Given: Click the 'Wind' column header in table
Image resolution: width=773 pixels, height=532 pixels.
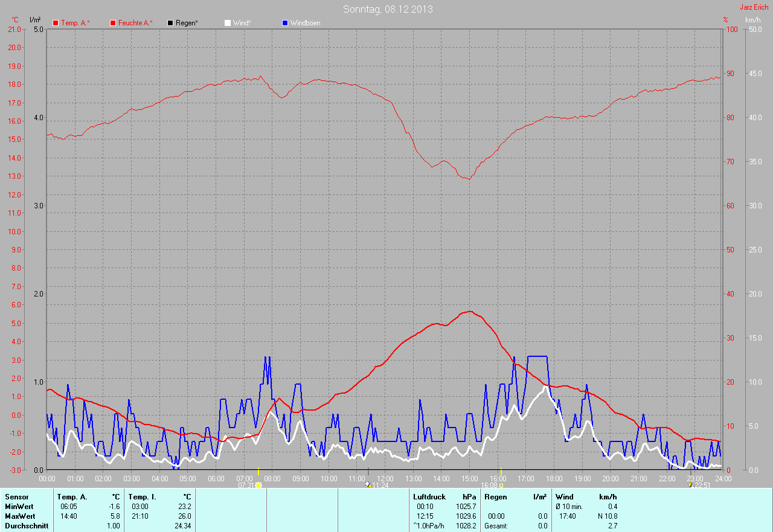Looking at the screenshot, I should [x=564, y=497].
